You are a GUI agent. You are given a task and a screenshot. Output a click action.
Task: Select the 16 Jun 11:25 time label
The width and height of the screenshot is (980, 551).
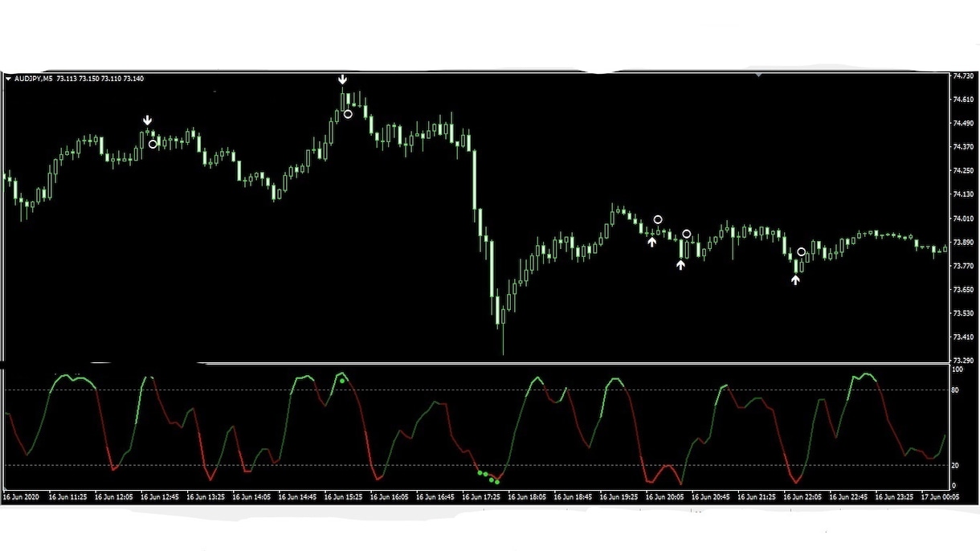tap(67, 497)
